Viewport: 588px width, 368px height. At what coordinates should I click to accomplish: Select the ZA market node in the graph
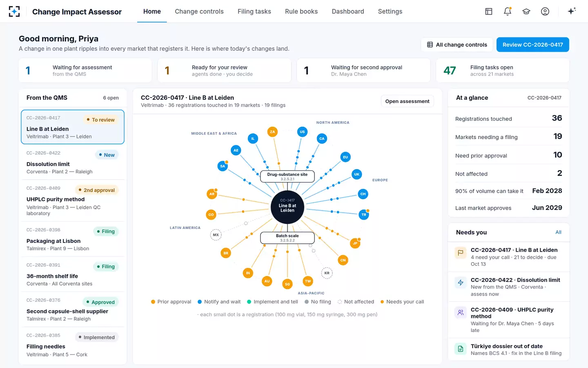272,132
